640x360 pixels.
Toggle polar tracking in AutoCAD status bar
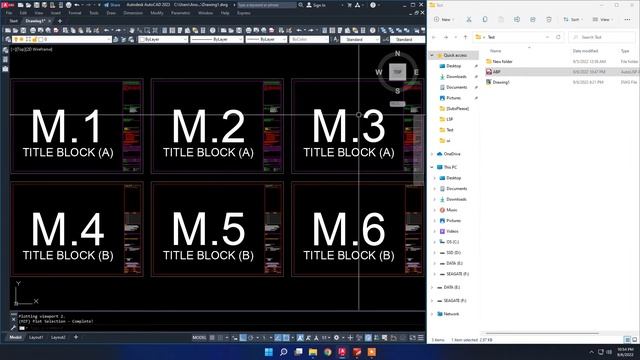click(251, 338)
